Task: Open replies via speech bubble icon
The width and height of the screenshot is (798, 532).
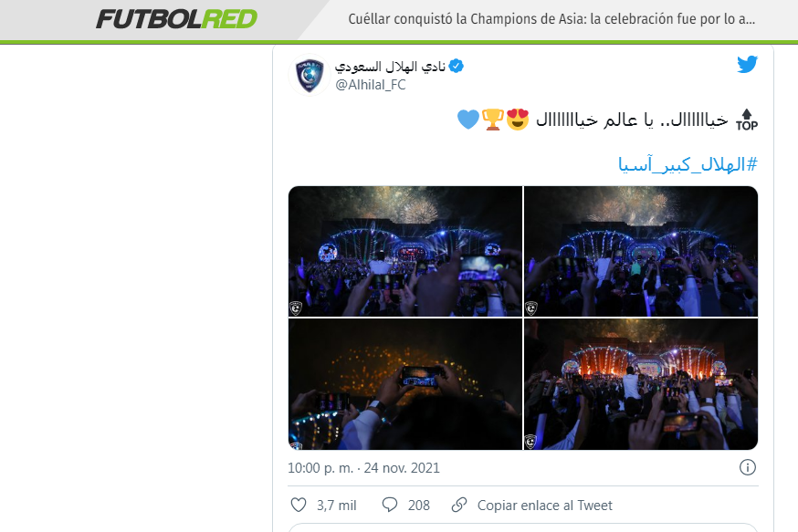Action: (x=389, y=505)
